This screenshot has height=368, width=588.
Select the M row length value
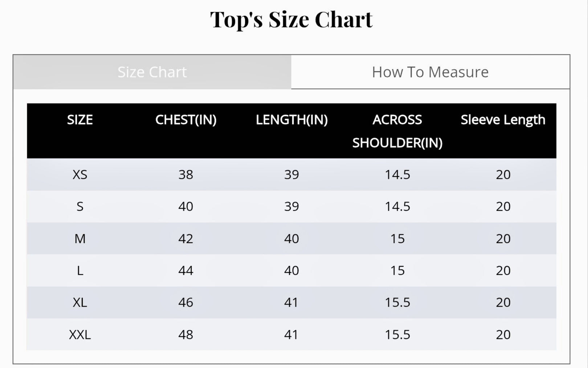(291, 239)
